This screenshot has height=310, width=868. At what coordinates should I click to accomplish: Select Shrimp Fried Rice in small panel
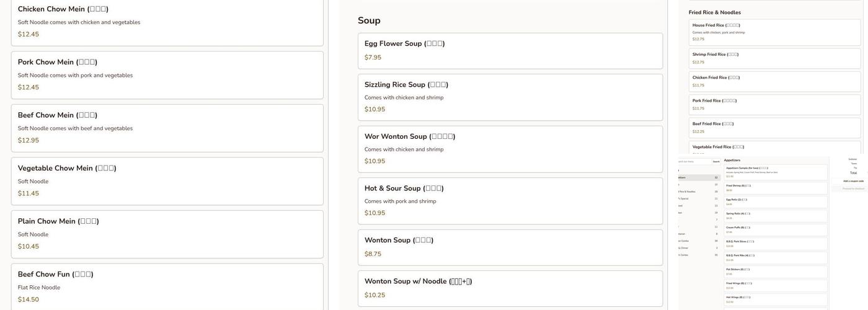[774, 58]
